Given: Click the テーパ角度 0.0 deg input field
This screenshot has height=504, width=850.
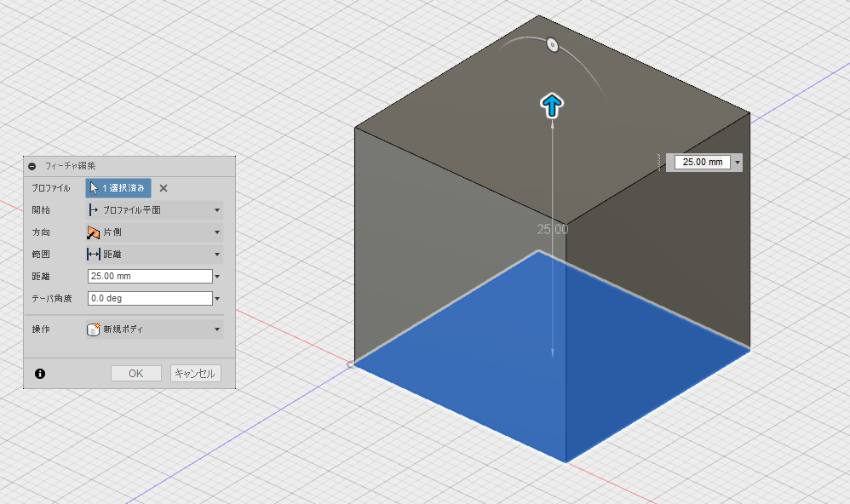Looking at the screenshot, I should (150, 299).
